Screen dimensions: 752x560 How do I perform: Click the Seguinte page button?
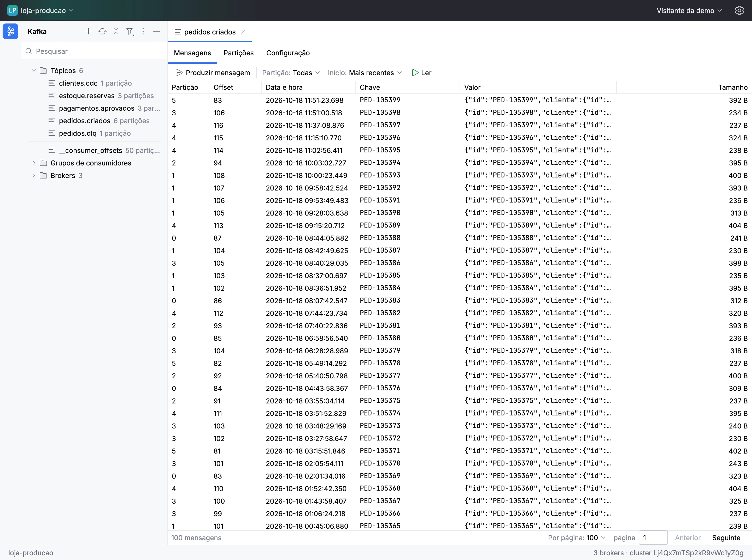point(726,538)
